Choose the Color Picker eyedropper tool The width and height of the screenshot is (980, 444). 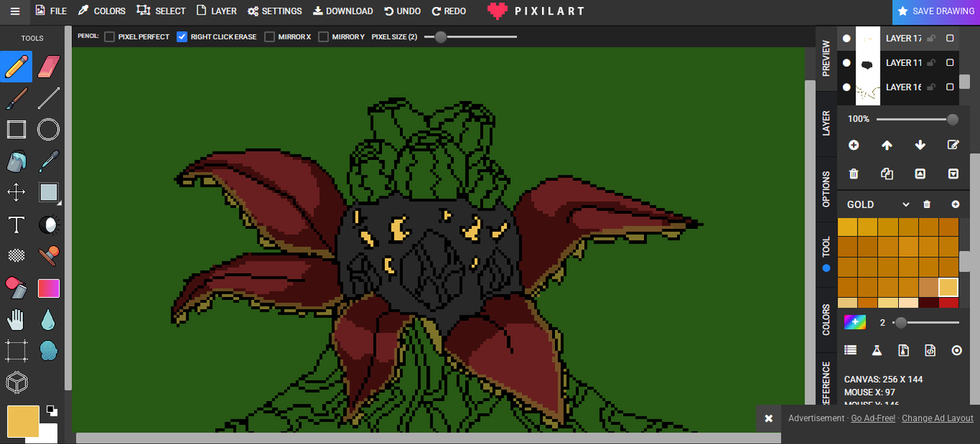point(48,161)
